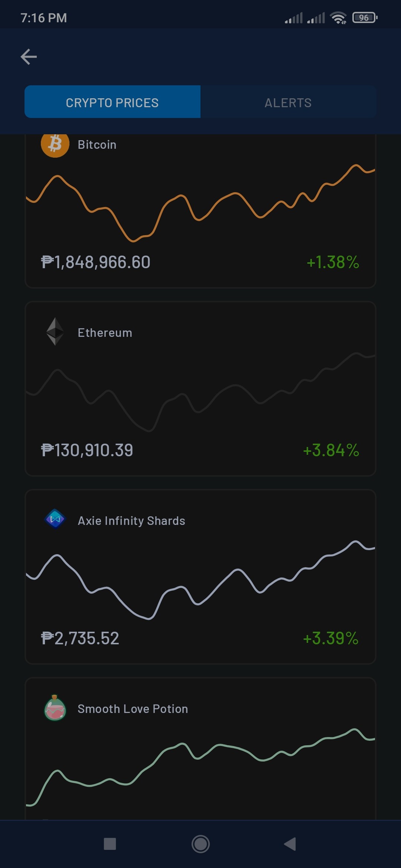Tap the Axie Infinity Shards logo
The width and height of the screenshot is (401, 868).
tap(55, 519)
